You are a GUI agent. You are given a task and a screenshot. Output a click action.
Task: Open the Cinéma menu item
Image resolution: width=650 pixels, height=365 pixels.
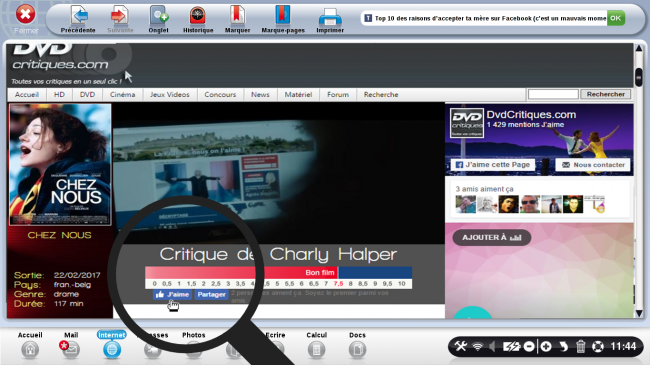coord(122,95)
